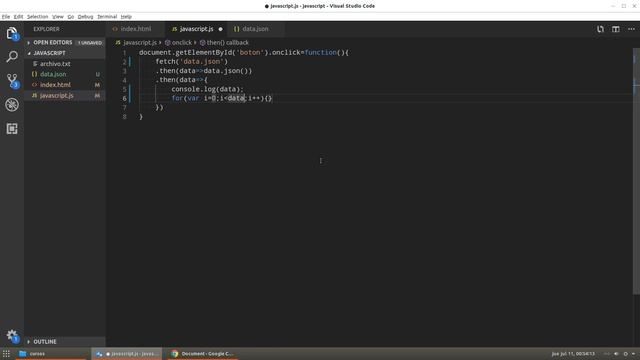Open index.html in the explorer
This screenshot has width=640, height=360.
point(64,85)
